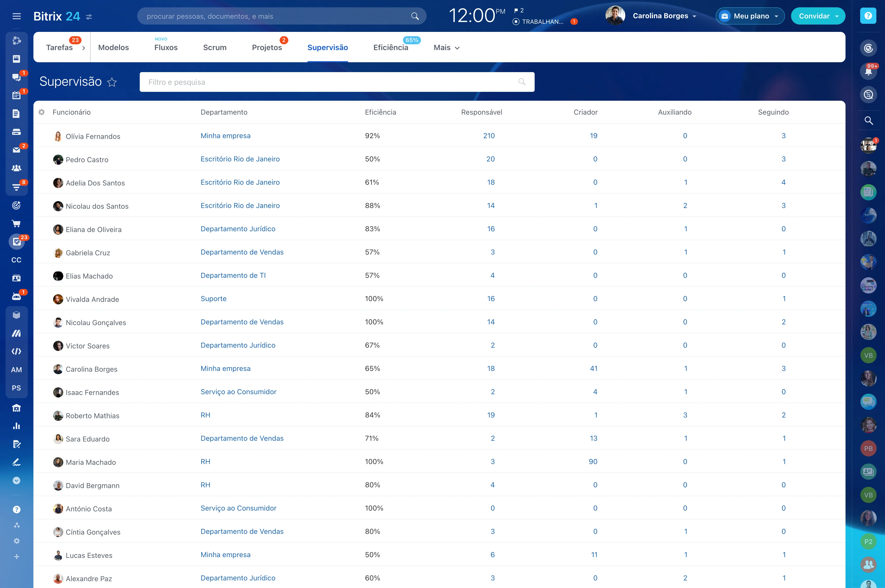
Task: Open the CoPilot robot assistant icon
Action: click(x=17, y=296)
